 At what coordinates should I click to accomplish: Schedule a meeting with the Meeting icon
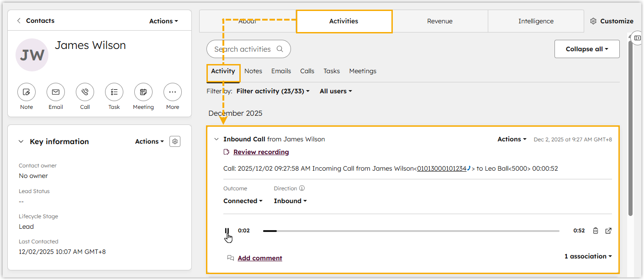[143, 92]
